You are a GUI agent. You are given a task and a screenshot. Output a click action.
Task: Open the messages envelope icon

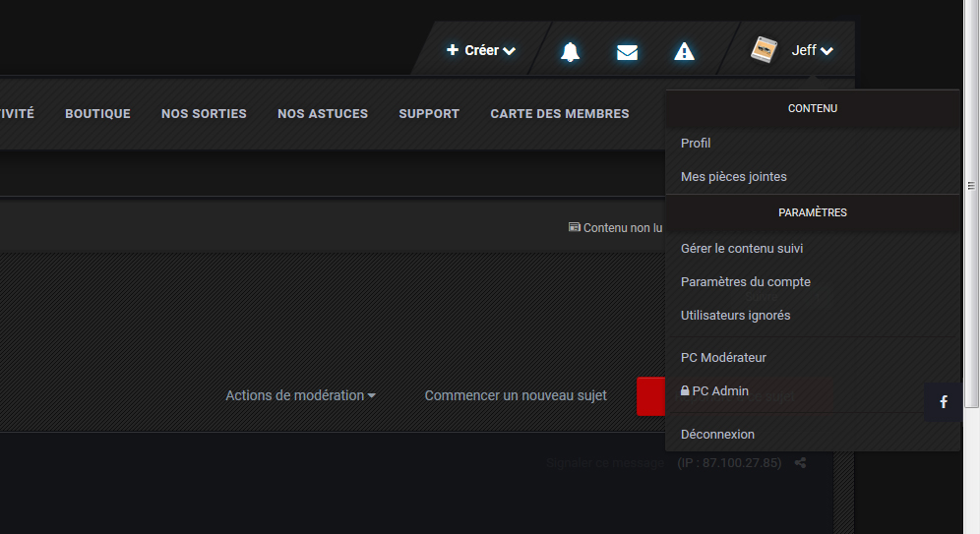pyautogui.click(x=627, y=52)
